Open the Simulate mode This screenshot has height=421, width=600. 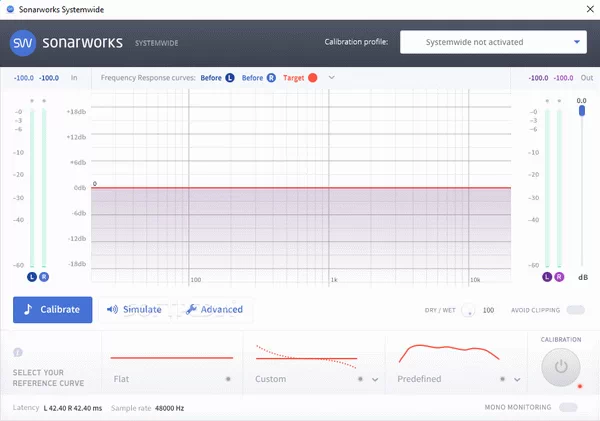(x=134, y=309)
